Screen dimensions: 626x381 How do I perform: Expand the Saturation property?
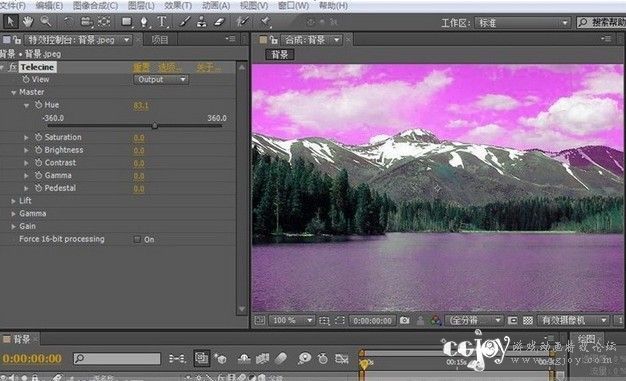pyautogui.click(x=26, y=137)
